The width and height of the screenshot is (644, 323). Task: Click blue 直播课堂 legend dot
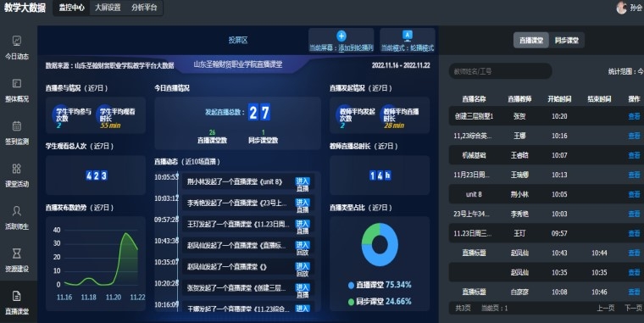(x=351, y=285)
